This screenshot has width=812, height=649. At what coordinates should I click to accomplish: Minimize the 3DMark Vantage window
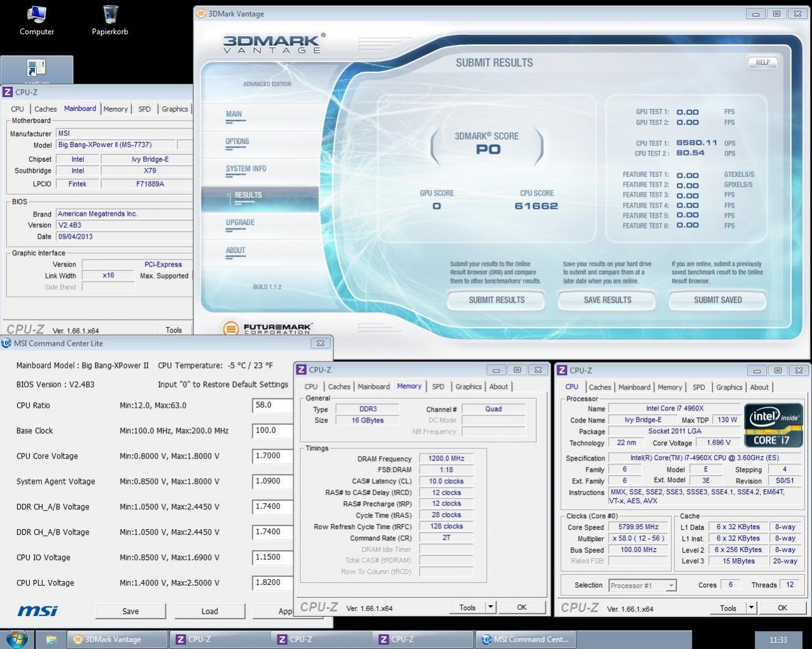pyautogui.click(x=755, y=14)
